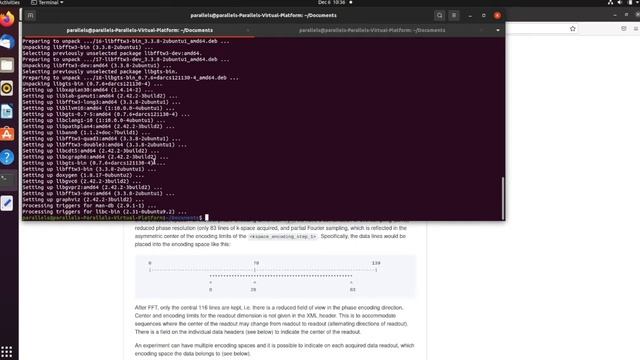Click the encoding-space diagram code block in Firefox
The width and height of the screenshot is (640, 360).
(276, 277)
